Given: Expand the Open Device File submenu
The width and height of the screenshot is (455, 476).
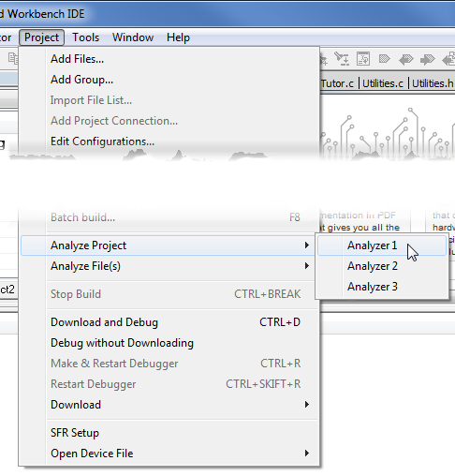Looking at the screenshot, I should 169,454.
